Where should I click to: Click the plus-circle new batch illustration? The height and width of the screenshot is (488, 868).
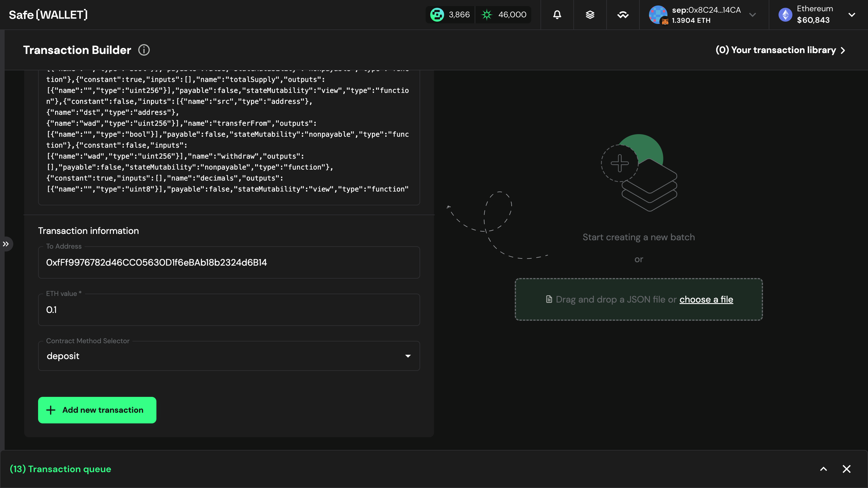[x=619, y=163]
